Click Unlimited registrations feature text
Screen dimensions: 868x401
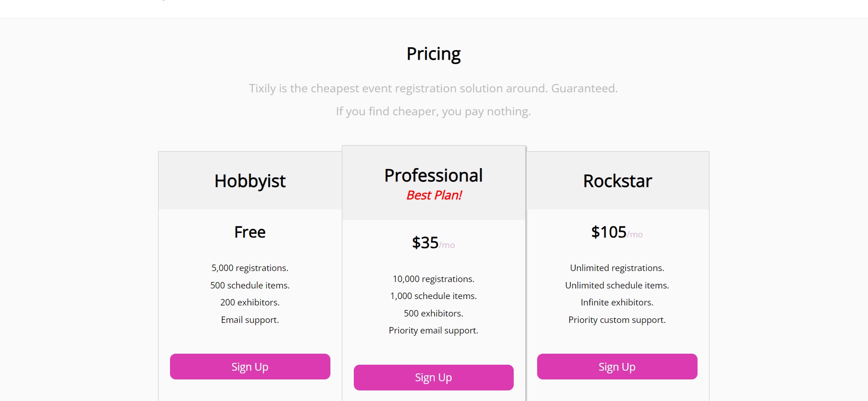617,268
